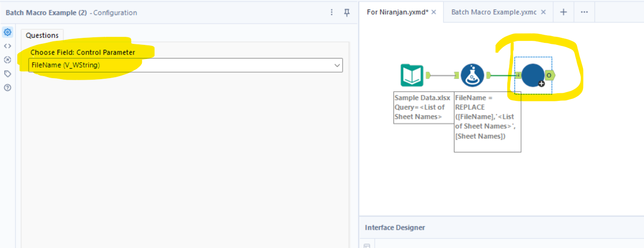644x248 pixels.
Task: Open the workflow tabs overflow ellipsis
Action: [584, 12]
